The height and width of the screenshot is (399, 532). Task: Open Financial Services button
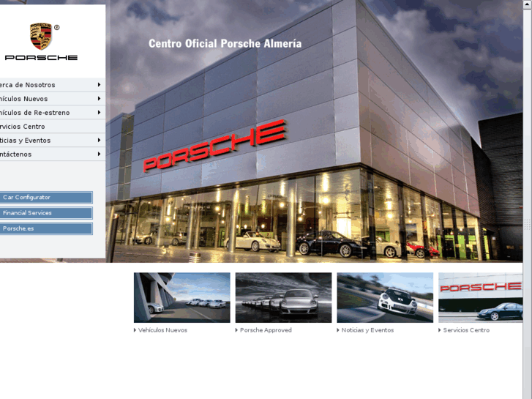46,213
